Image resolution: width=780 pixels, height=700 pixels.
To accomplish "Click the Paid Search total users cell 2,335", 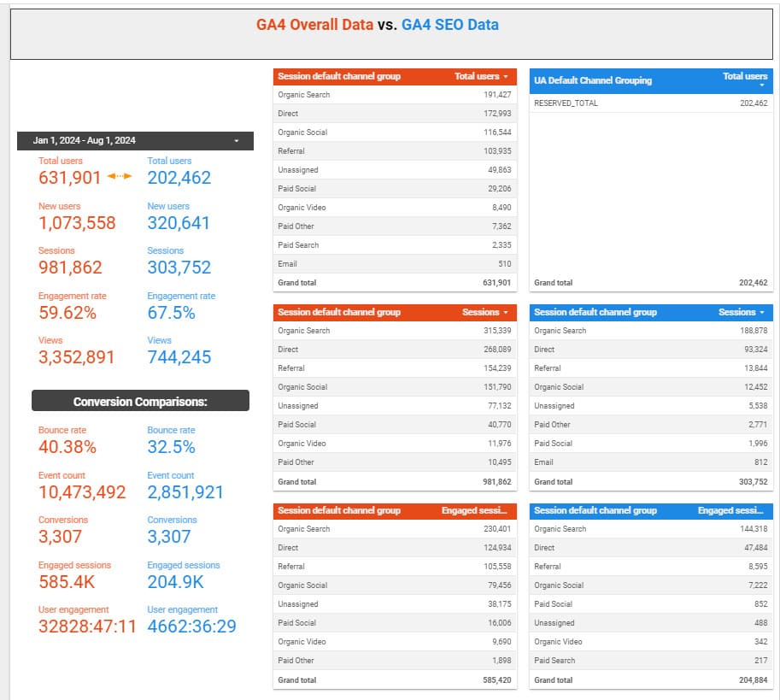I will (502, 245).
